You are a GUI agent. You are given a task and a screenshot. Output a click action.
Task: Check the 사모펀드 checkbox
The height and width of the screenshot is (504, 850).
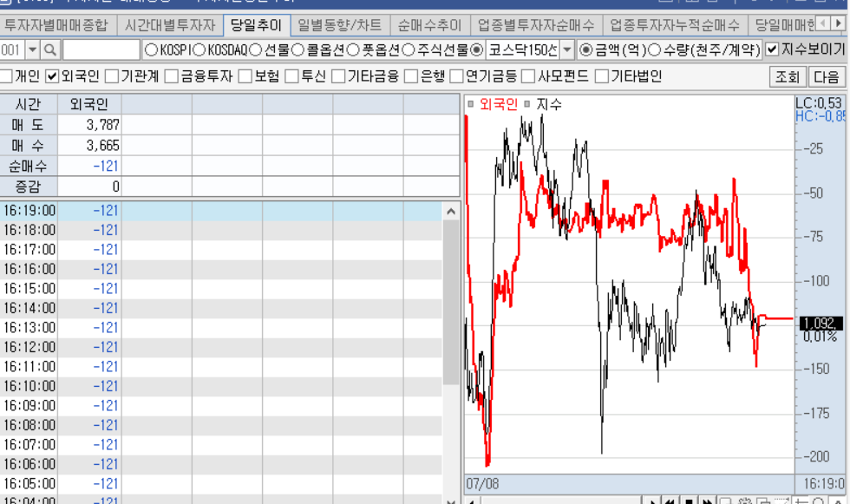528,76
